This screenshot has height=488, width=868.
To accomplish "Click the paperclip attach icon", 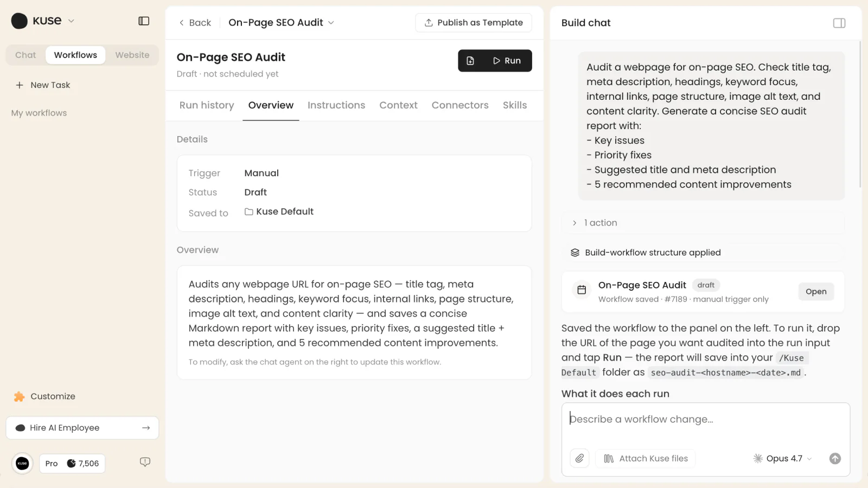I will point(580,459).
